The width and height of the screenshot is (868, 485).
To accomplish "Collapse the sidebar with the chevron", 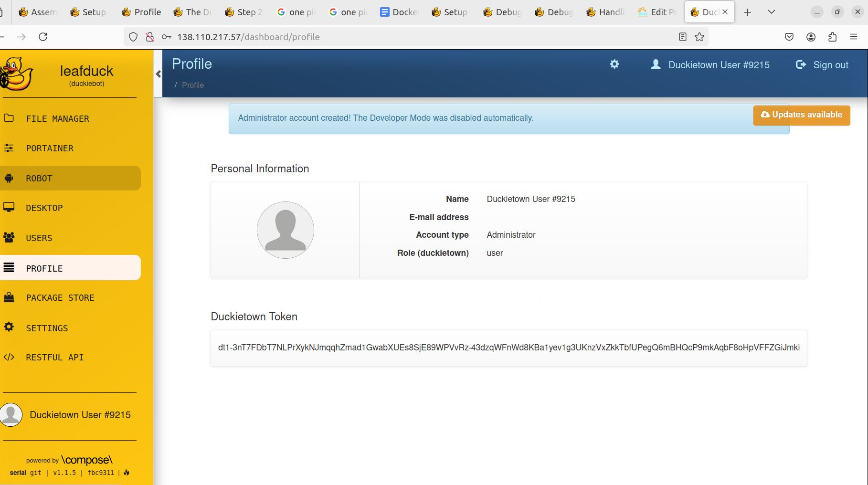I will (158, 74).
